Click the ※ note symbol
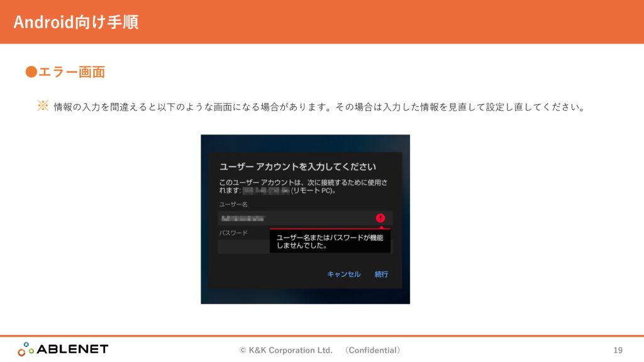The image size is (644, 362). click(43, 106)
